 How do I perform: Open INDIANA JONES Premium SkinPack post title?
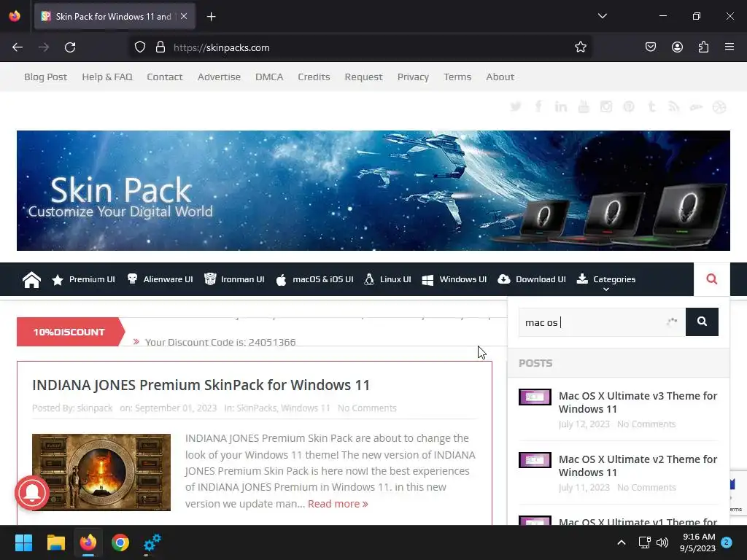[201, 385]
